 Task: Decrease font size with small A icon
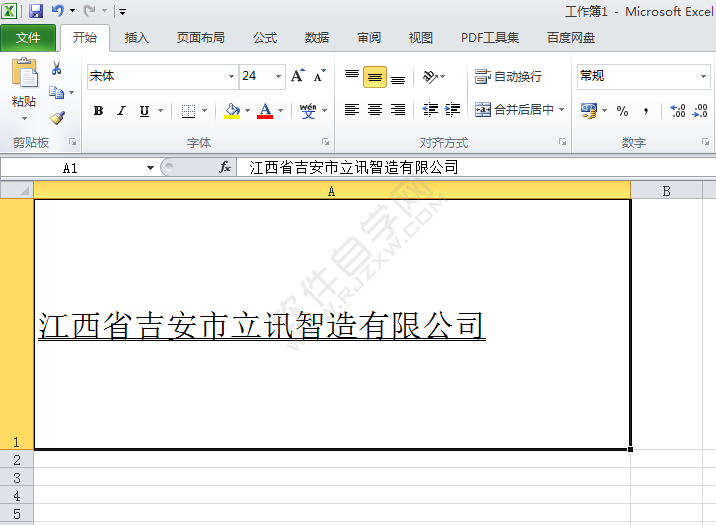320,76
